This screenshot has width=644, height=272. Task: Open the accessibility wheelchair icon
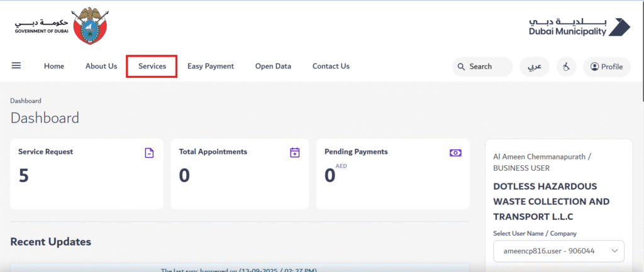(566, 67)
